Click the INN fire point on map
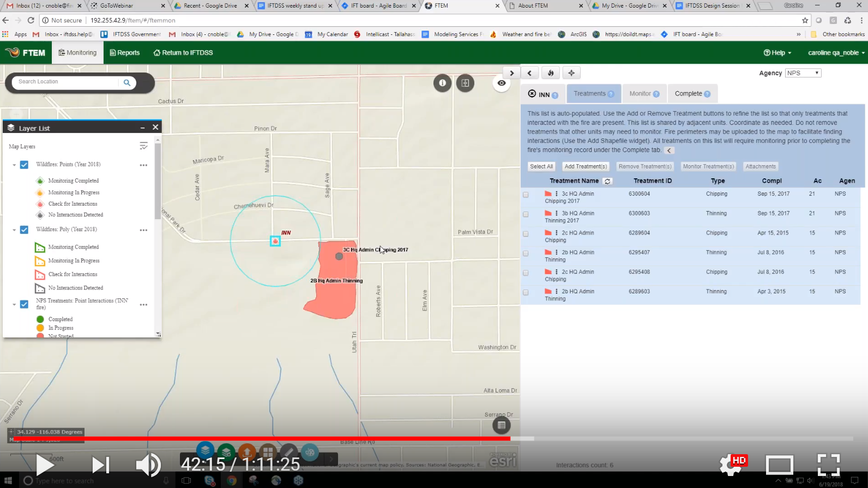Image resolution: width=868 pixels, height=488 pixels. (x=275, y=241)
